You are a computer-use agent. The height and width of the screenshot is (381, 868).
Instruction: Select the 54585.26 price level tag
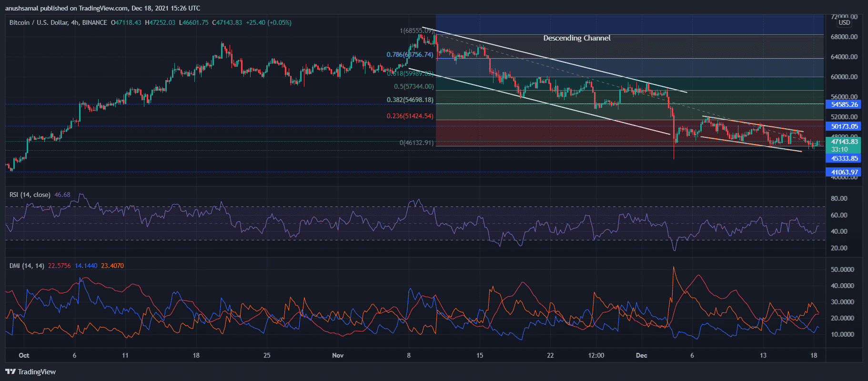coord(844,104)
